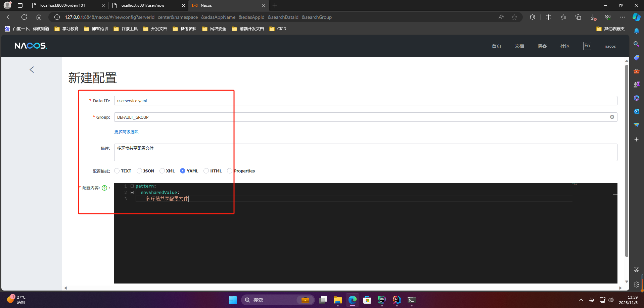
Task: Open the weather widget showing 27°C
Action: click(x=17, y=300)
